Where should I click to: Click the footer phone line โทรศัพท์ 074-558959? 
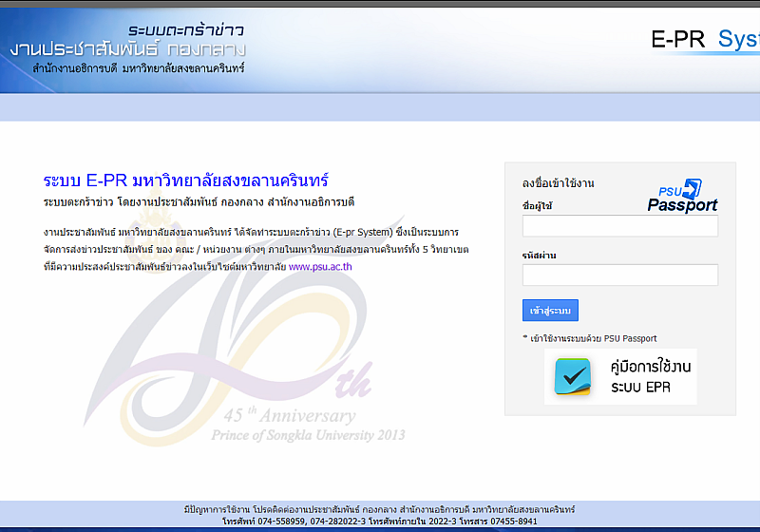(x=379, y=522)
